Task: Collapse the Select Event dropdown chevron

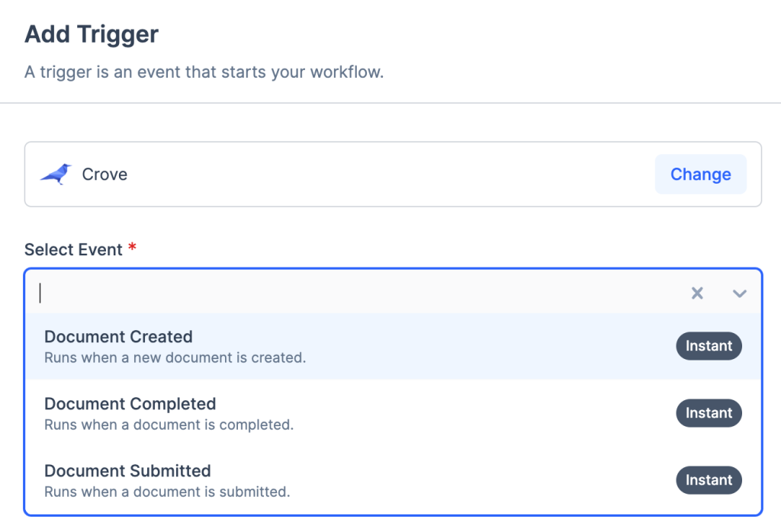Action: pos(739,293)
